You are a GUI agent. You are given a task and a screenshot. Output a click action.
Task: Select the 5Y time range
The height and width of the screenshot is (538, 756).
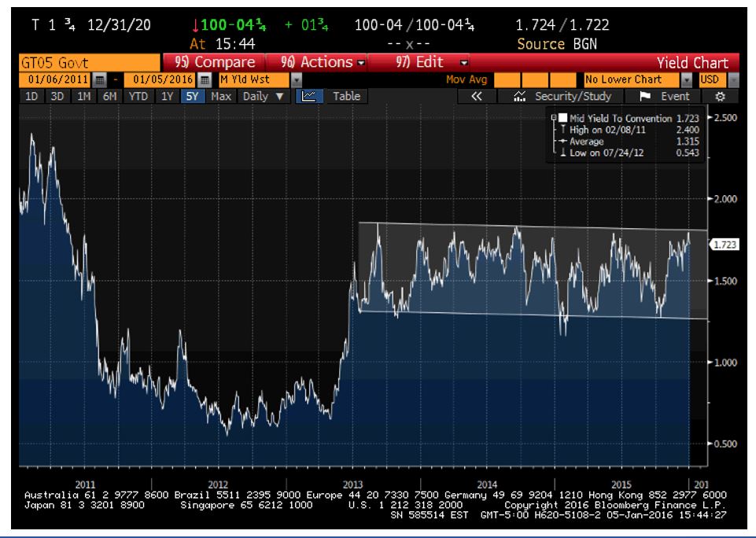[x=191, y=96]
